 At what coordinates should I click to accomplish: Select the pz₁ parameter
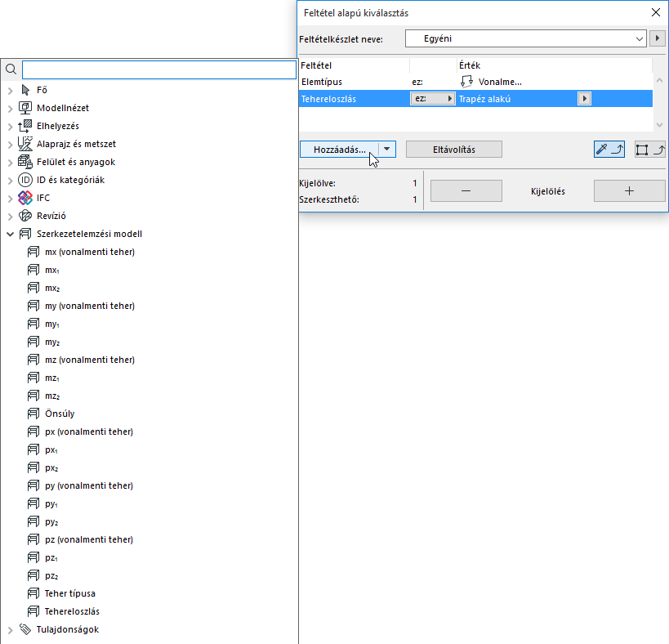(51, 558)
